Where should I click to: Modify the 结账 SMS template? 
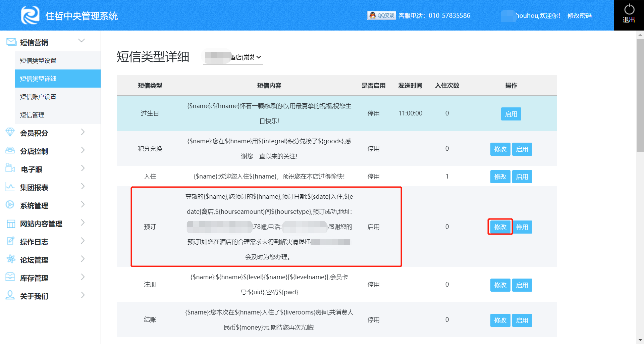[x=500, y=320]
